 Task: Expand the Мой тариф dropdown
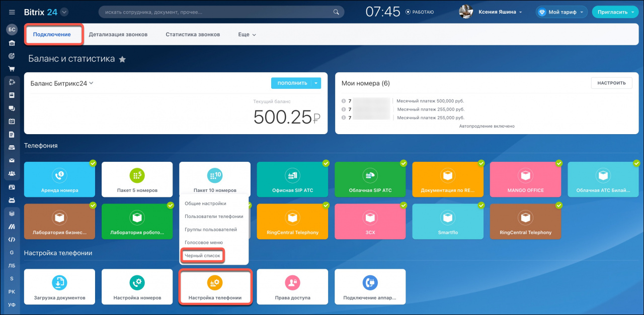click(x=582, y=12)
